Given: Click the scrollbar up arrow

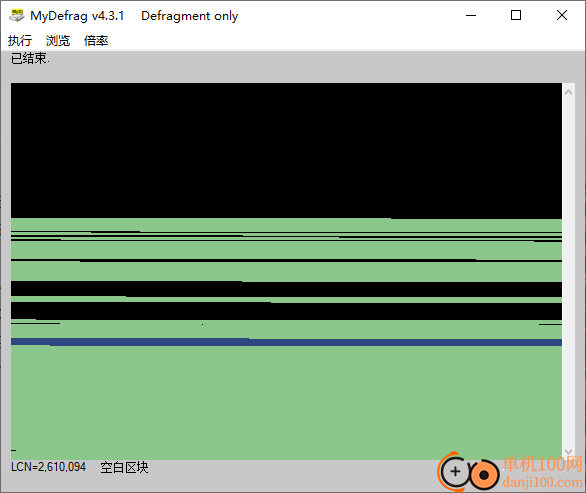Looking at the screenshot, I should tap(568, 92).
